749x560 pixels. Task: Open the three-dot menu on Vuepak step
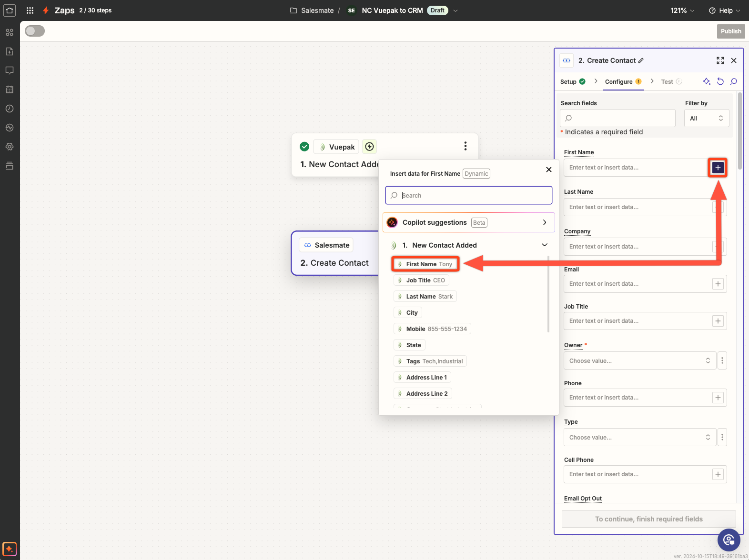465,146
